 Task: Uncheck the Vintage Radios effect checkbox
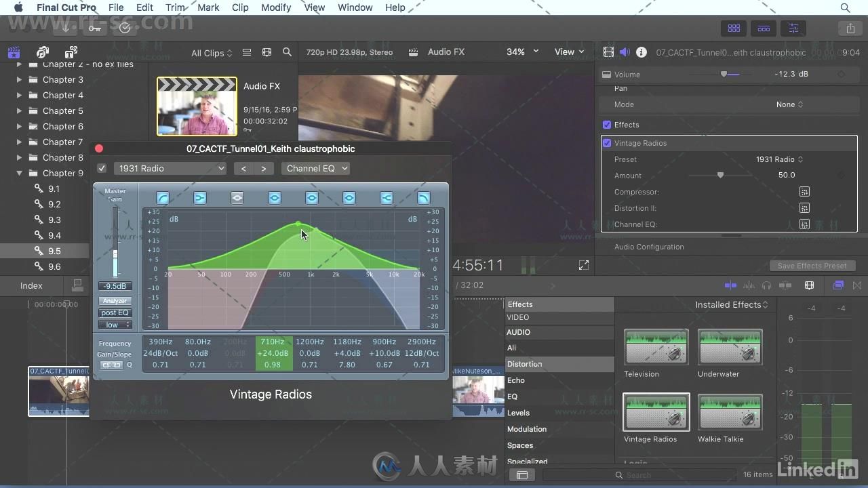[607, 143]
